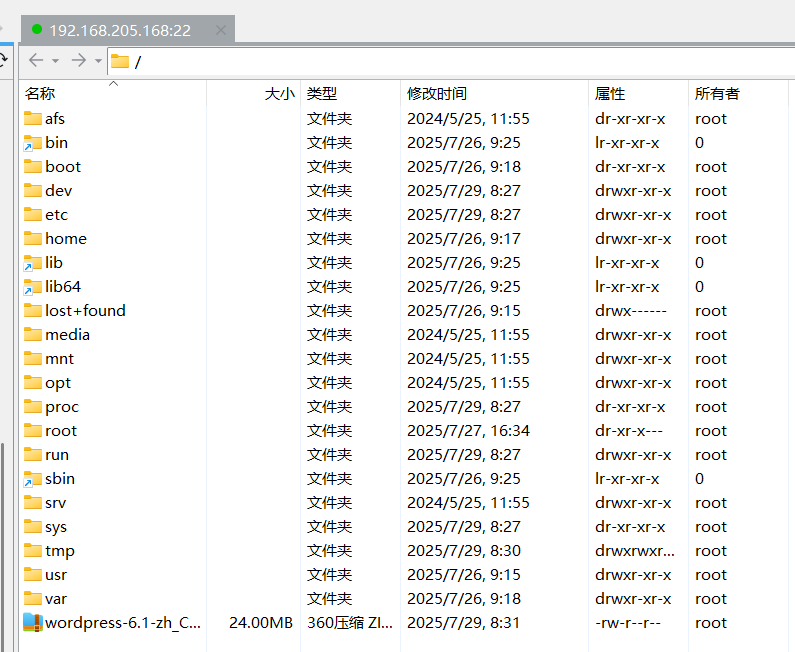The height and width of the screenshot is (652, 795).
Task: Open back history dropdown arrow
Action: (x=56, y=61)
